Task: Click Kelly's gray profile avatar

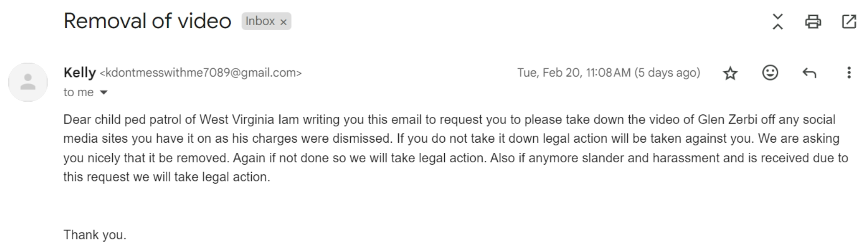Action: click(x=28, y=82)
